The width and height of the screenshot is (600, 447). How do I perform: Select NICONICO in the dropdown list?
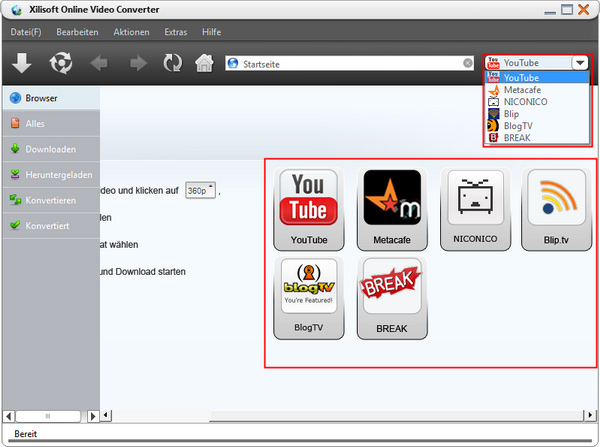537,102
